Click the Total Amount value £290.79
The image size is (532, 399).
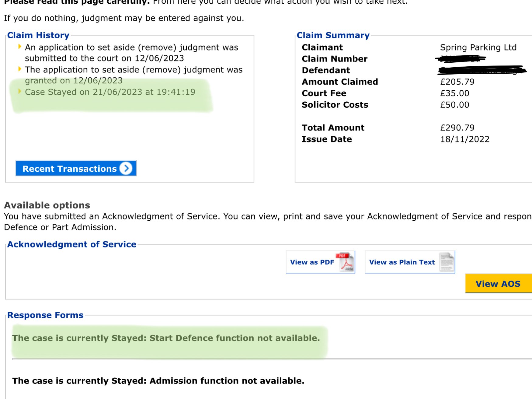pos(457,128)
